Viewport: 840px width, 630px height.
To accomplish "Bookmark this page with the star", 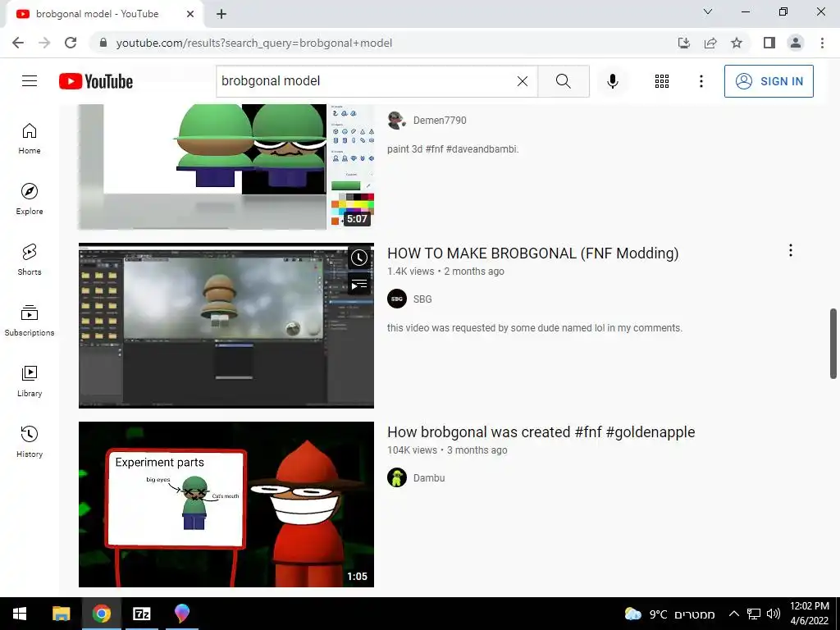I will click(737, 43).
